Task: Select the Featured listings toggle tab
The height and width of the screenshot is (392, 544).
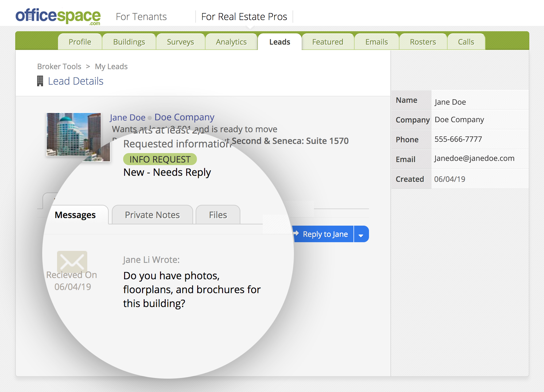Action: pyautogui.click(x=328, y=42)
